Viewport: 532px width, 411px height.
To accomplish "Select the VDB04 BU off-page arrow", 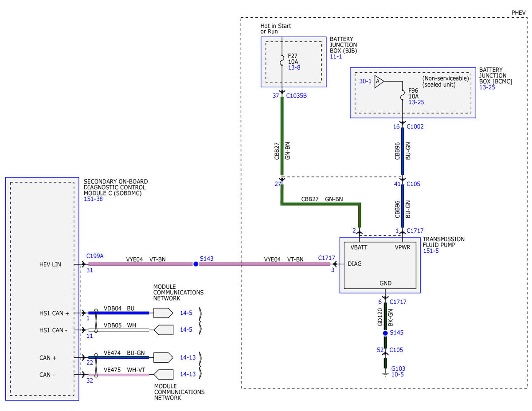I will 163,313.
